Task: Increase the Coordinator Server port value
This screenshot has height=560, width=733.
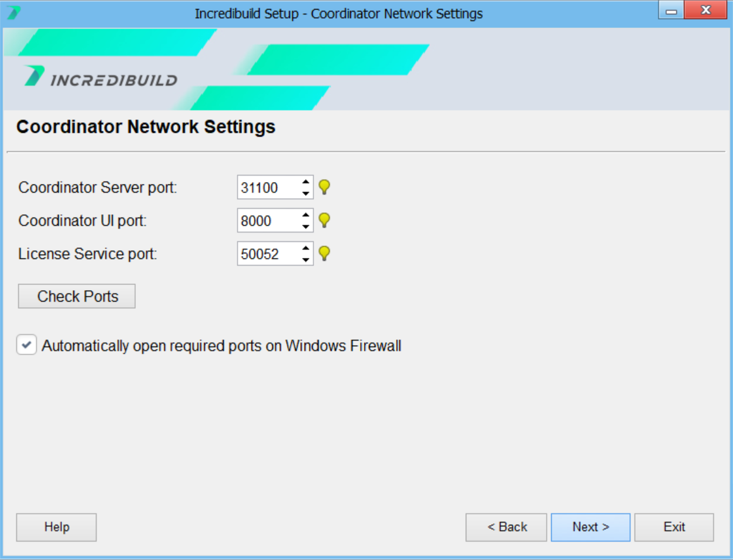Action: coord(306,182)
